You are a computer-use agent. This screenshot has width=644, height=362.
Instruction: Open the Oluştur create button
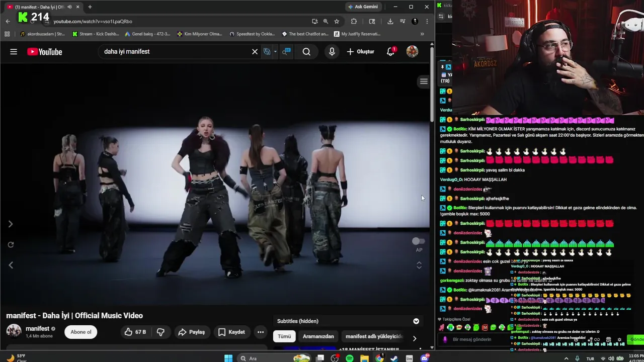(x=360, y=52)
